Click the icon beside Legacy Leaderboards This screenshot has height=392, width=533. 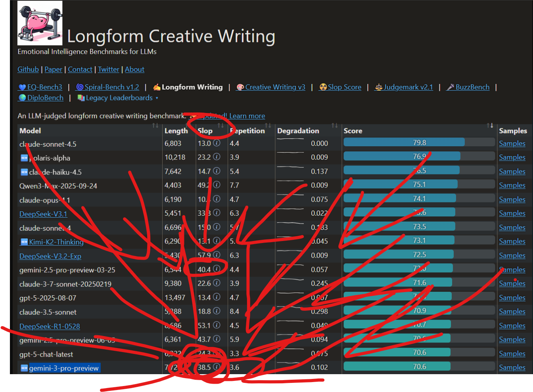click(x=81, y=98)
